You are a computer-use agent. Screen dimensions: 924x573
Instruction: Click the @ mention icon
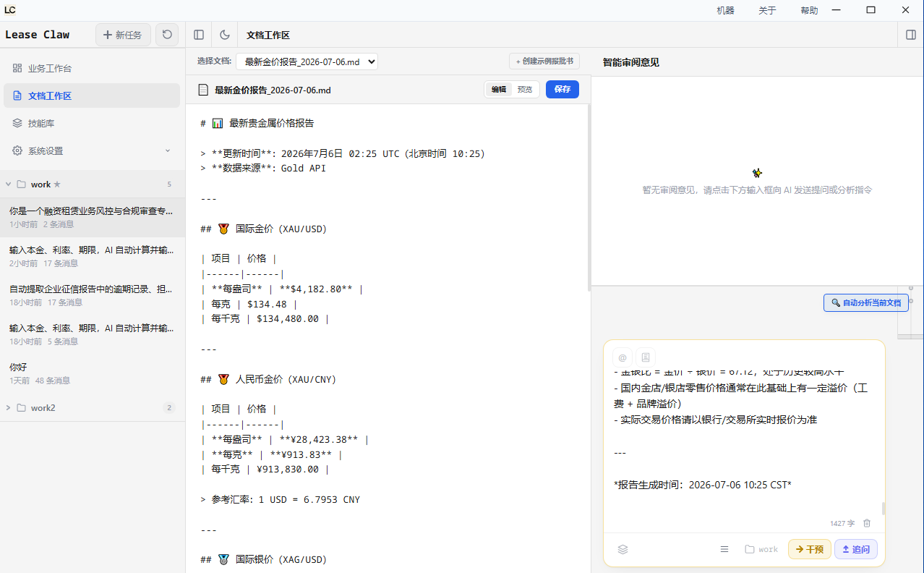(623, 357)
